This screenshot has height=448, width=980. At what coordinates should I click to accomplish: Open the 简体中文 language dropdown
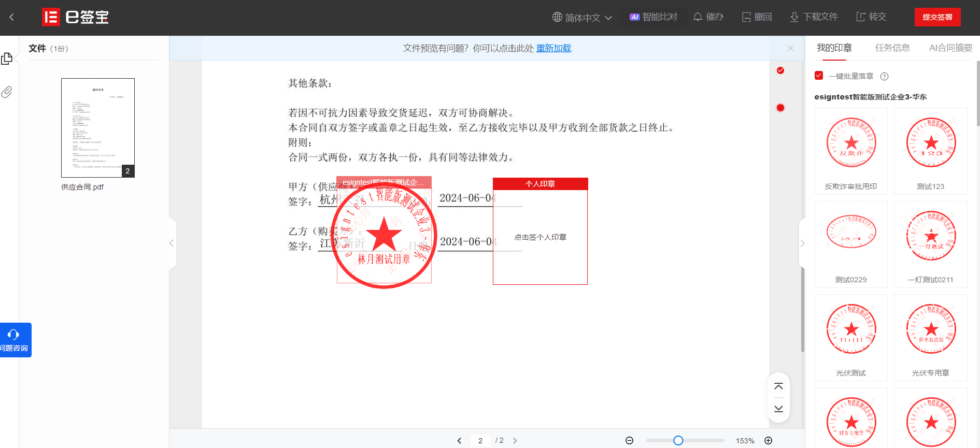pos(582,18)
